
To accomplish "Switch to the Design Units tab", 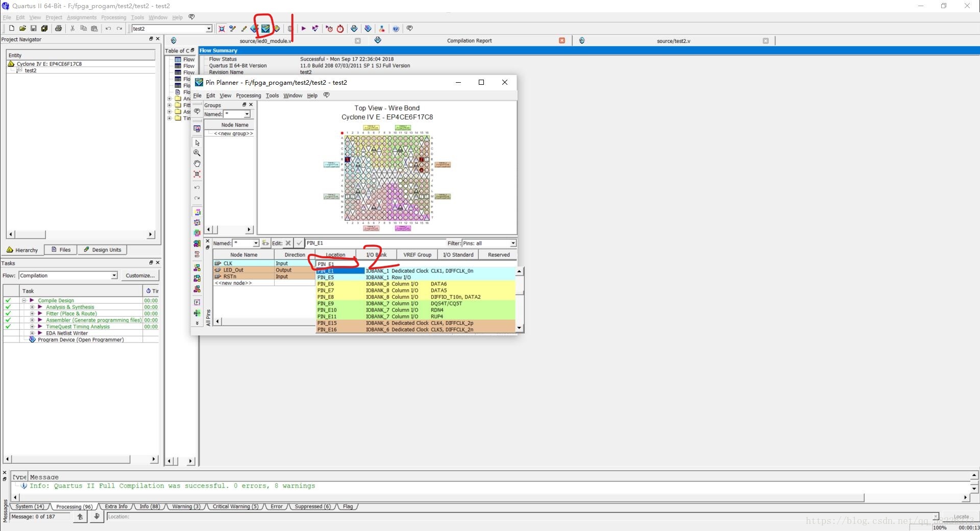I will click(x=103, y=250).
